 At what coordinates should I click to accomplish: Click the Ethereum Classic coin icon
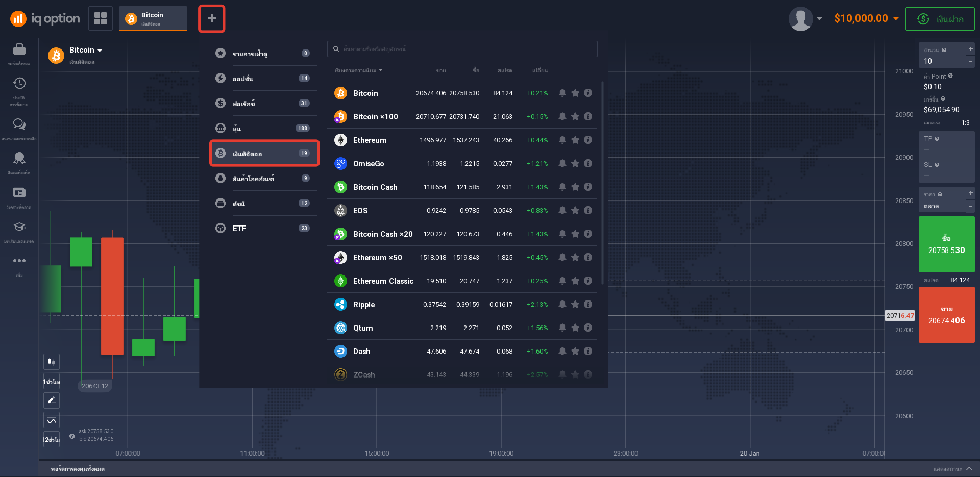(340, 281)
